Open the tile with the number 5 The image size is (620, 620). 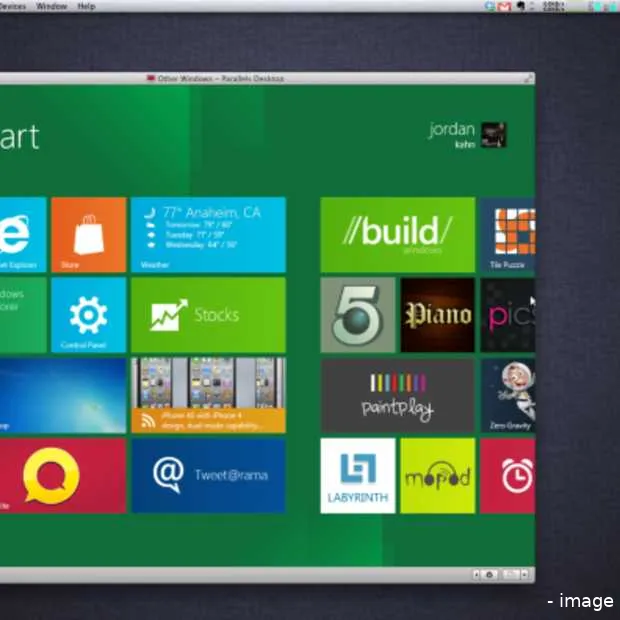pos(358,315)
